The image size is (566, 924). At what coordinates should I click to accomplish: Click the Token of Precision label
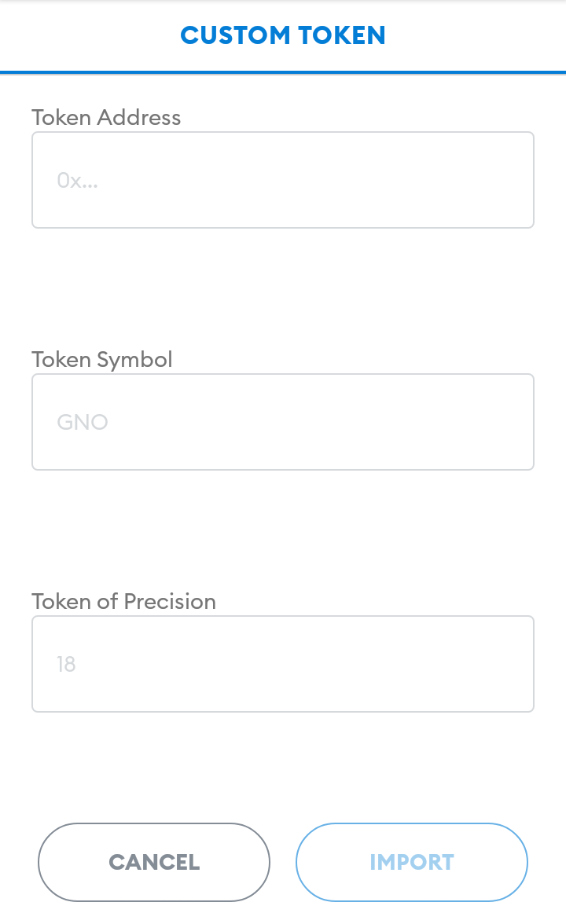coord(123,601)
